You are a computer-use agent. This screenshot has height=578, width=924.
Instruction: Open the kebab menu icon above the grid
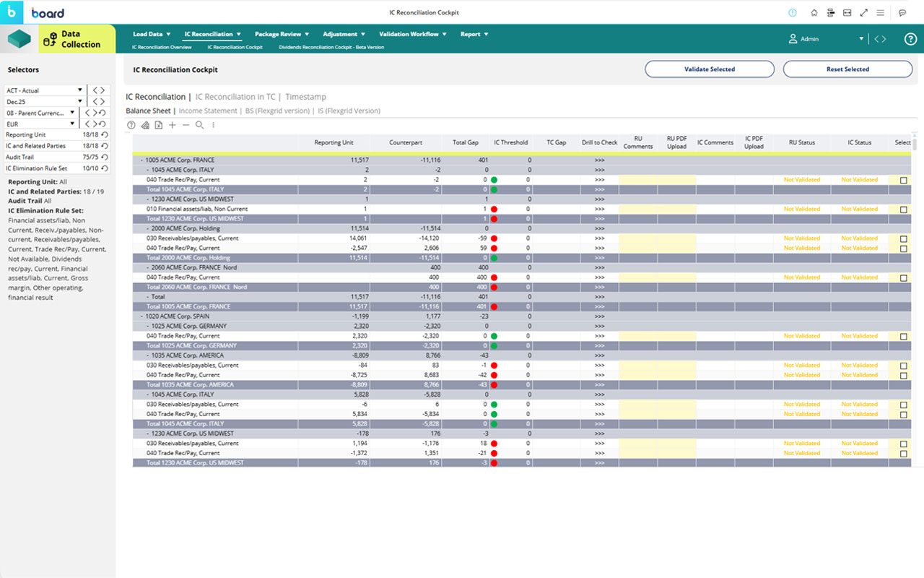[x=213, y=124]
